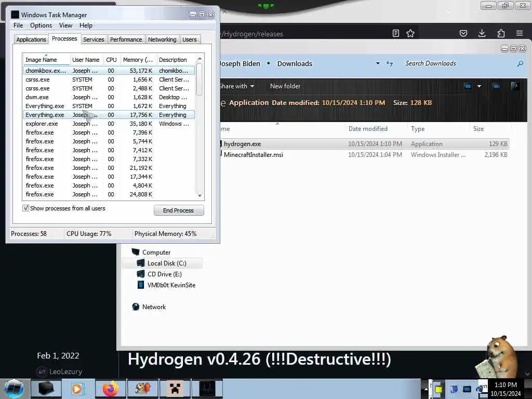Viewport: 532px width, 399px height.
Task: Select the Local Disk (C:) drive icon
Action: [141, 263]
